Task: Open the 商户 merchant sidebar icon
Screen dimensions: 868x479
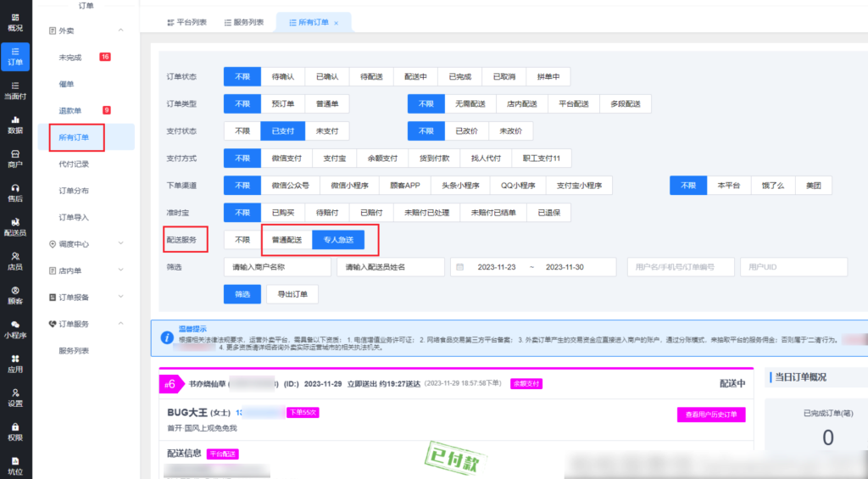Action: [15, 159]
